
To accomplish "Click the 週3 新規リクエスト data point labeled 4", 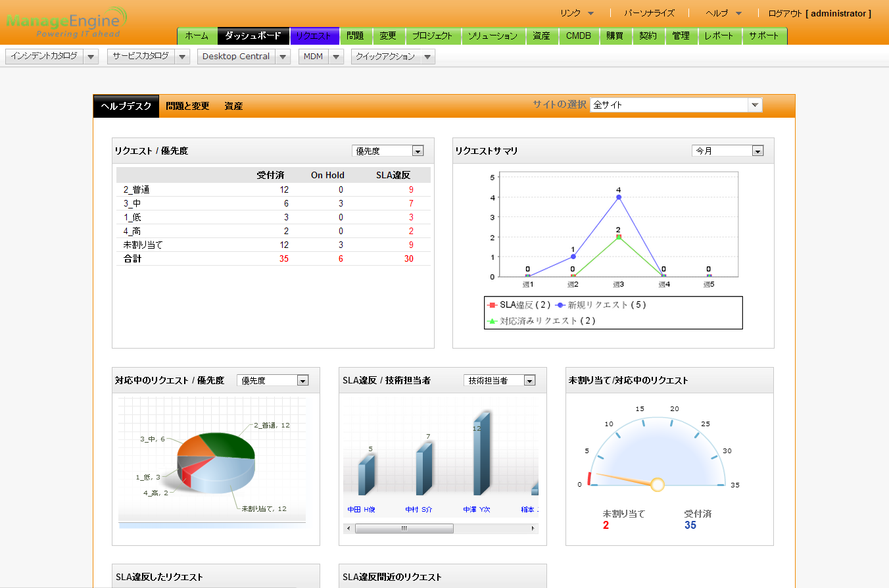I will pos(619,197).
